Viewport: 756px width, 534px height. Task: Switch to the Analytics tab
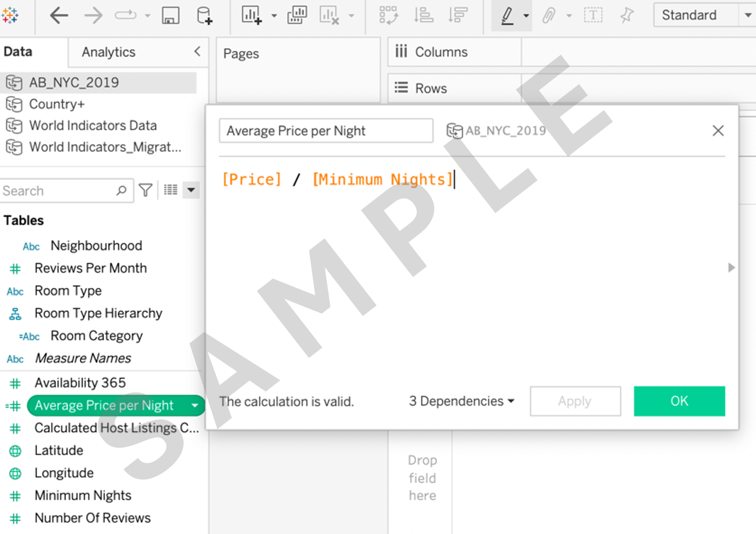point(109,52)
